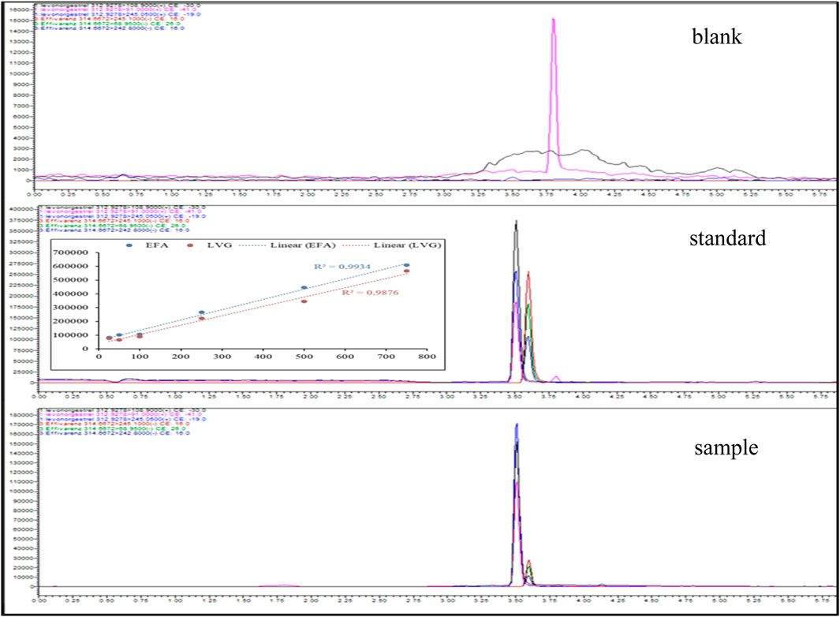840x617 pixels.
Task: Click the "standard" chromatogram label
Action: [727, 238]
